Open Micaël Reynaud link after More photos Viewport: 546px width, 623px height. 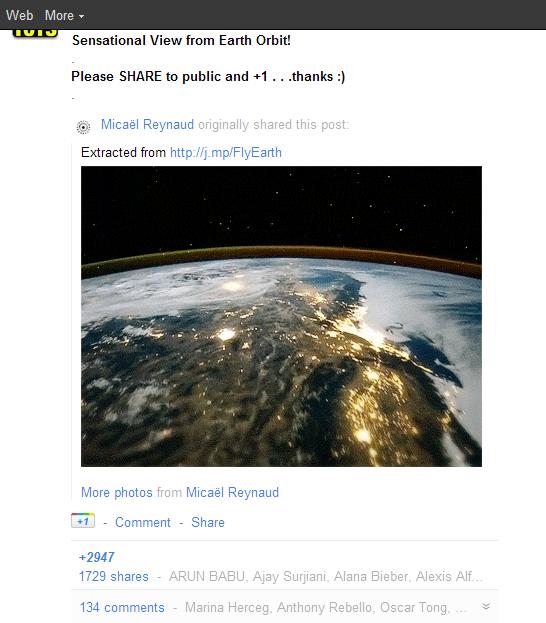(x=232, y=493)
